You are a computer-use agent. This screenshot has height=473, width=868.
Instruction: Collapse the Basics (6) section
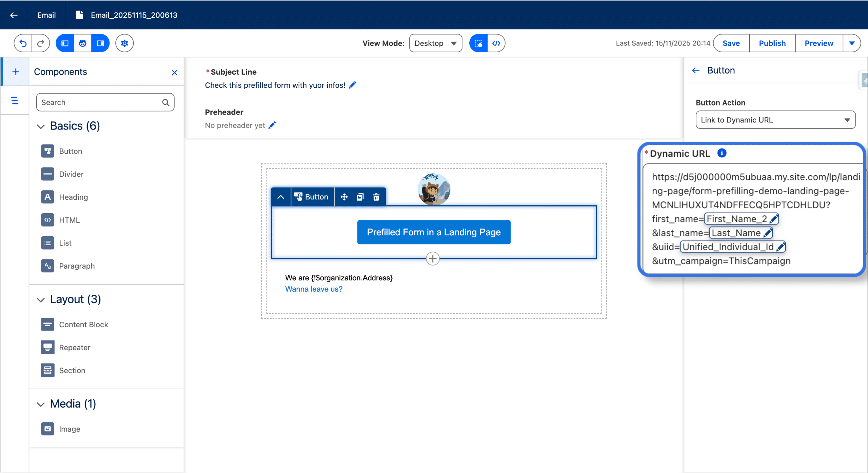coord(41,126)
